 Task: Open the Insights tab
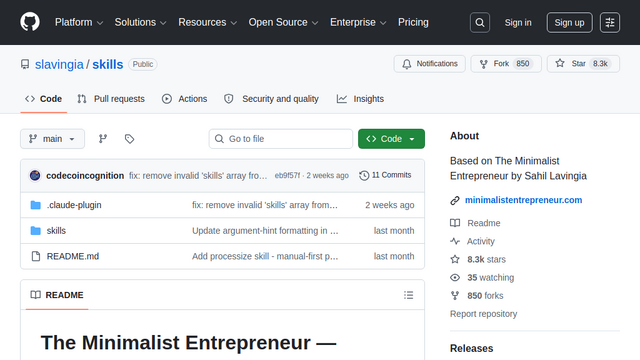[360, 99]
